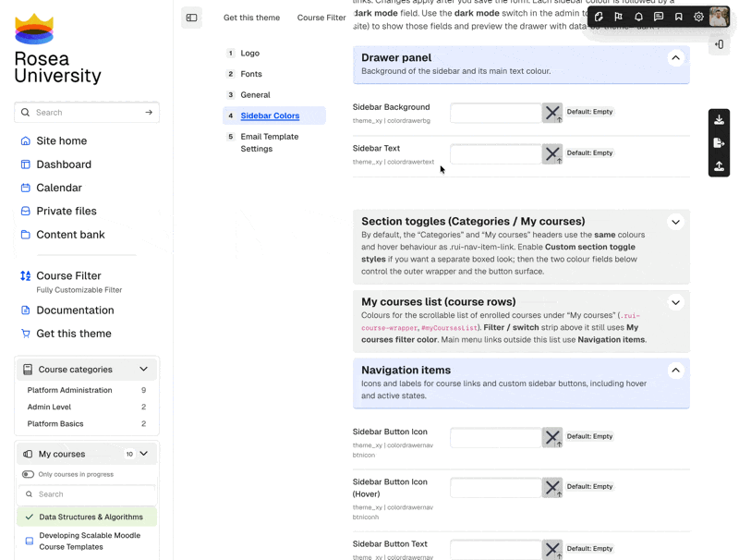Screen dimensions: 739x560
Task: Open the Logo settings tab
Action: coord(249,54)
